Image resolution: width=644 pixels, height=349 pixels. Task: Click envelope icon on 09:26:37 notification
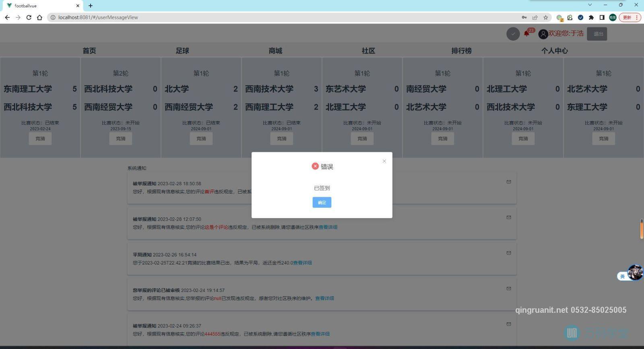(x=509, y=324)
